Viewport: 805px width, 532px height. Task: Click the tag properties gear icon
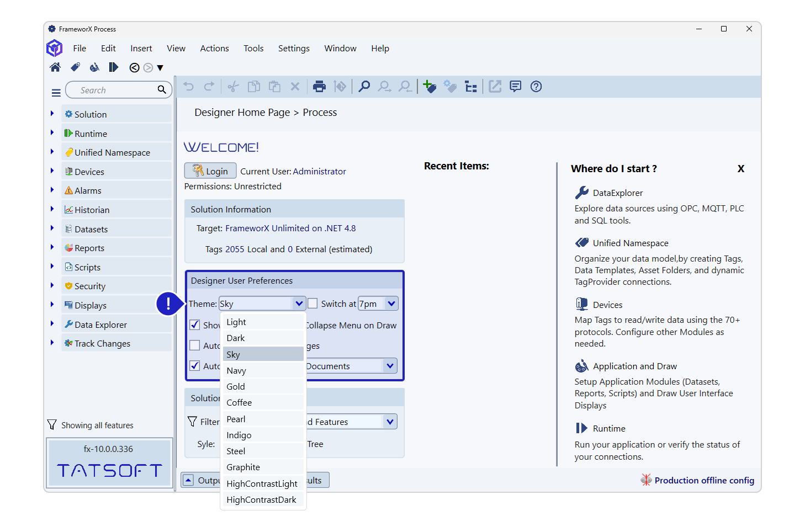[x=451, y=87]
